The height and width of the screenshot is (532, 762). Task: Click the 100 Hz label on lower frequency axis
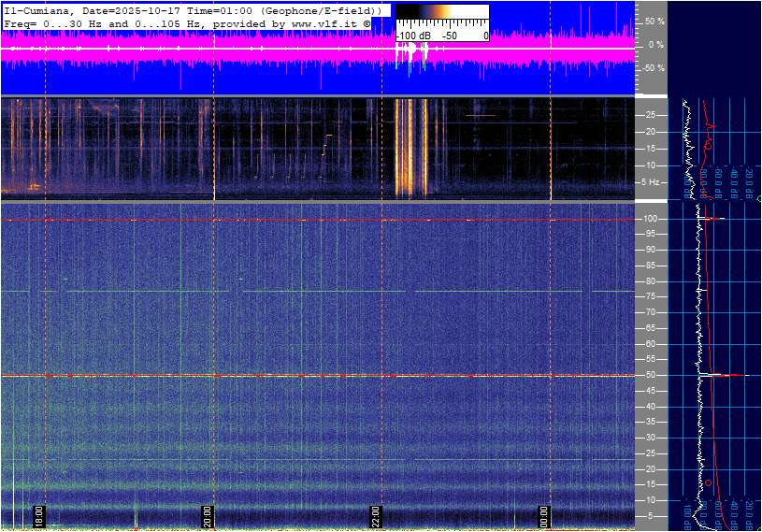650,219
